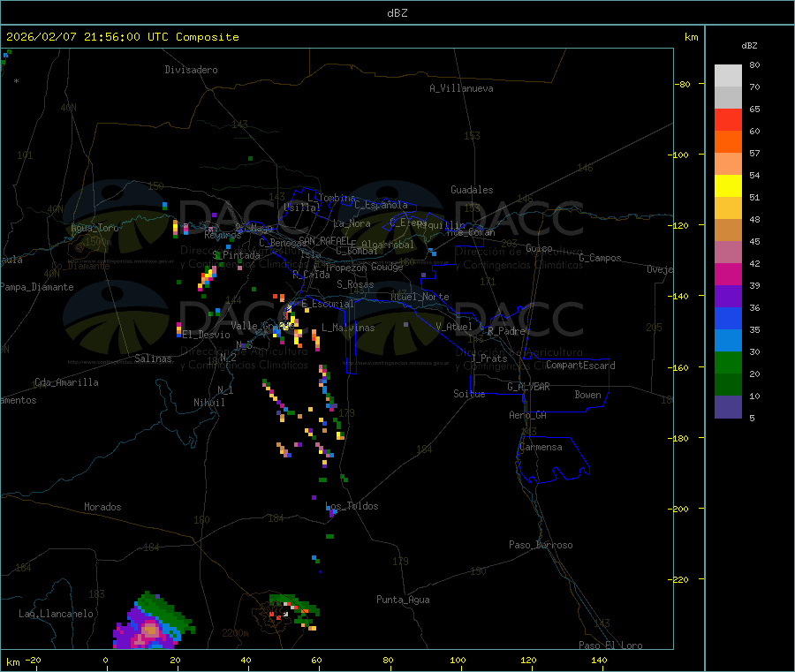Click the timestamp '2026/02/07 21:56:00 UTC Composite'
Viewport: 795px width, 672px height.
click(x=122, y=37)
